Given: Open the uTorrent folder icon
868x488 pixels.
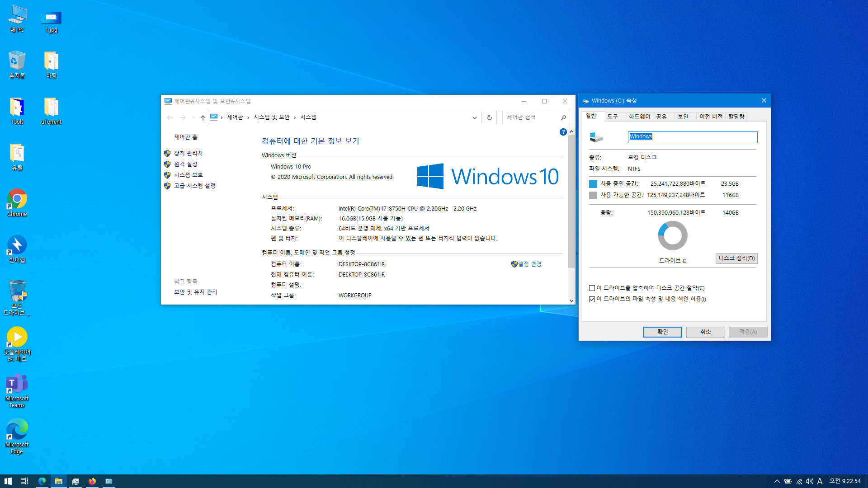Looking at the screenshot, I should click(51, 111).
